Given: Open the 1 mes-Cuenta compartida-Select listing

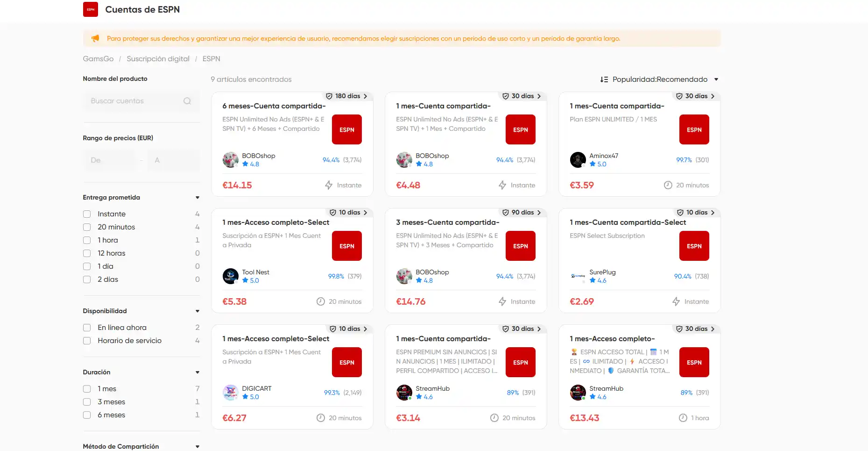Looking at the screenshot, I should [628, 222].
